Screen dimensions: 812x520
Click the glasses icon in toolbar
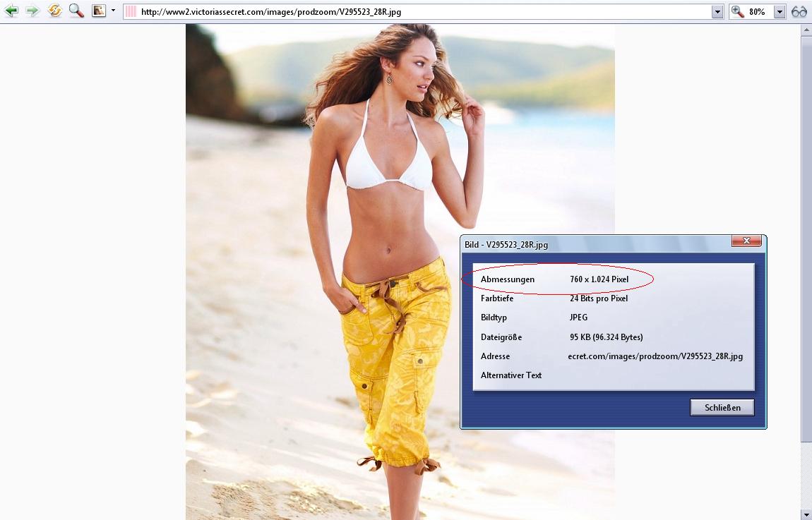(799, 12)
